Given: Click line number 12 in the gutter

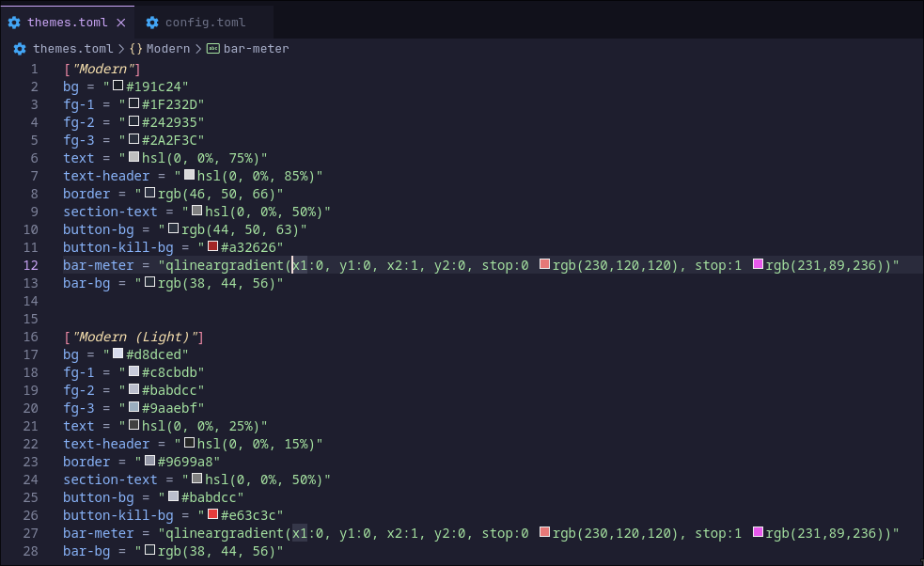Looking at the screenshot, I should coord(32,265).
